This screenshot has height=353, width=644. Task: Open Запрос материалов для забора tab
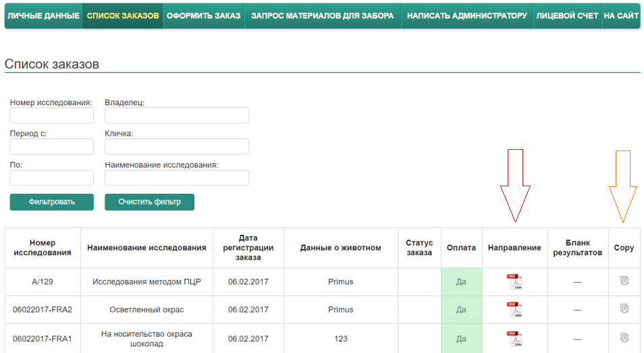[323, 16]
